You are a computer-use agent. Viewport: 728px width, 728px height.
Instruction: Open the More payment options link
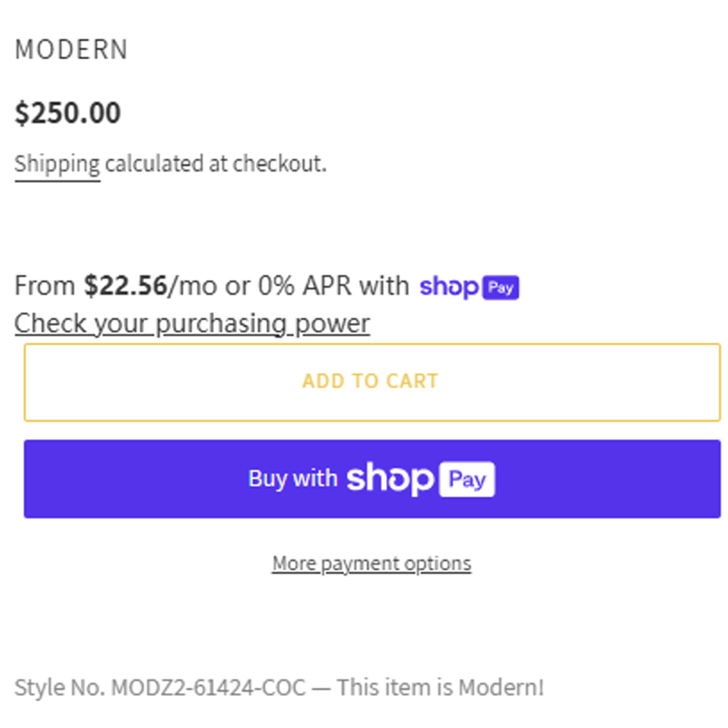372,564
